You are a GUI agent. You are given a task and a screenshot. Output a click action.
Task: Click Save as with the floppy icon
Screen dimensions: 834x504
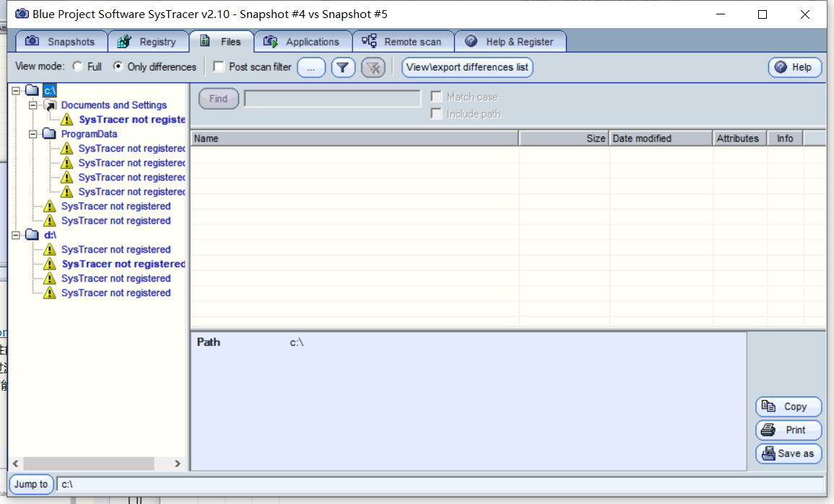point(789,453)
